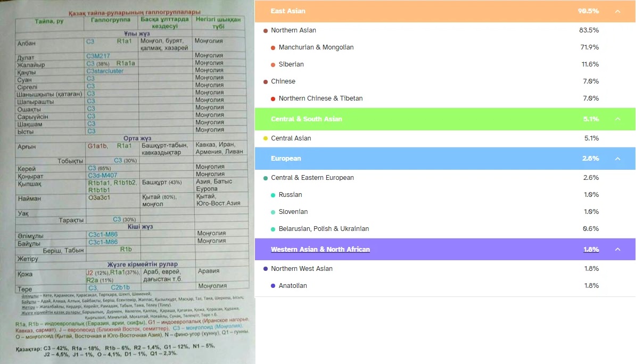Image resolution: width=636 pixels, height=364 pixels.
Task: Click the 71.9% percentage value
Action: pyautogui.click(x=589, y=47)
